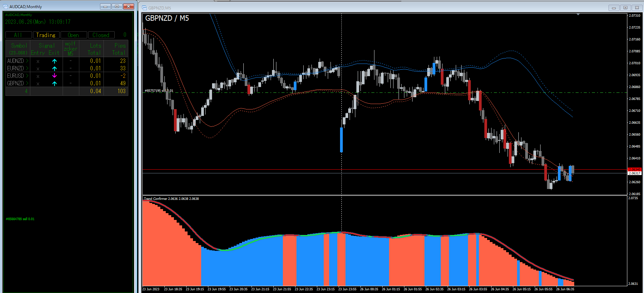Viewport: 644px width, 293px height.
Task: Click the red 2.06340 price level tag
Action: pos(634,169)
